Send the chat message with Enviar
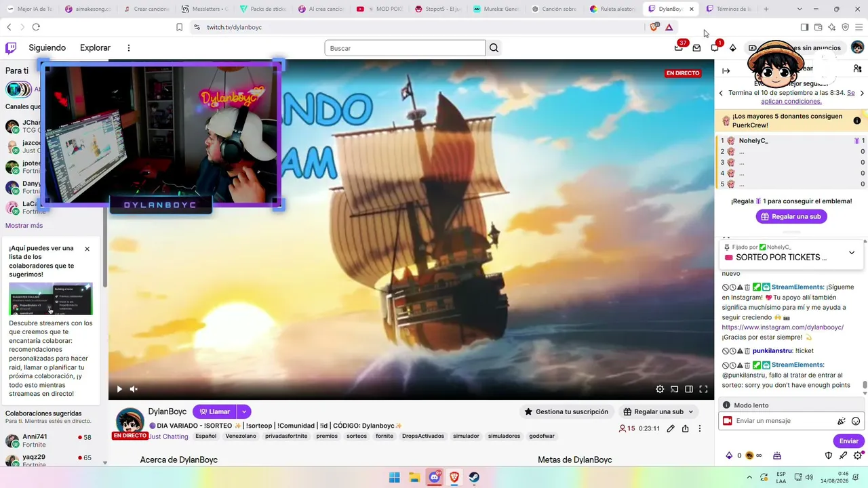Image resolution: width=868 pixels, height=488 pixels. 849,441
